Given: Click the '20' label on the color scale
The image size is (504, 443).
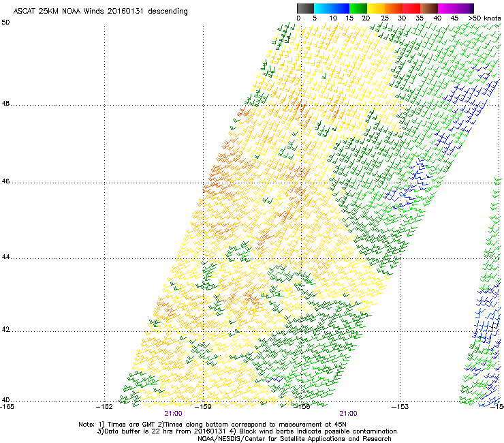Looking at the screenshot, I should [x=366, y=18].
